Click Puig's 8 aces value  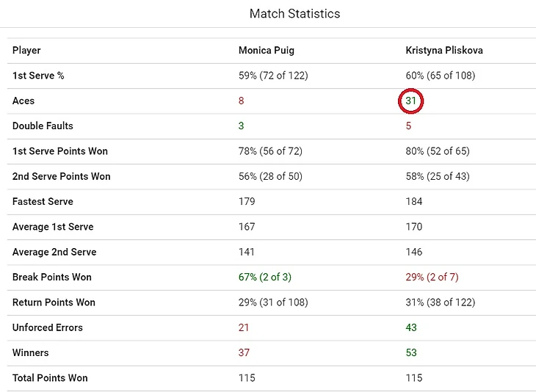point(242,101)
